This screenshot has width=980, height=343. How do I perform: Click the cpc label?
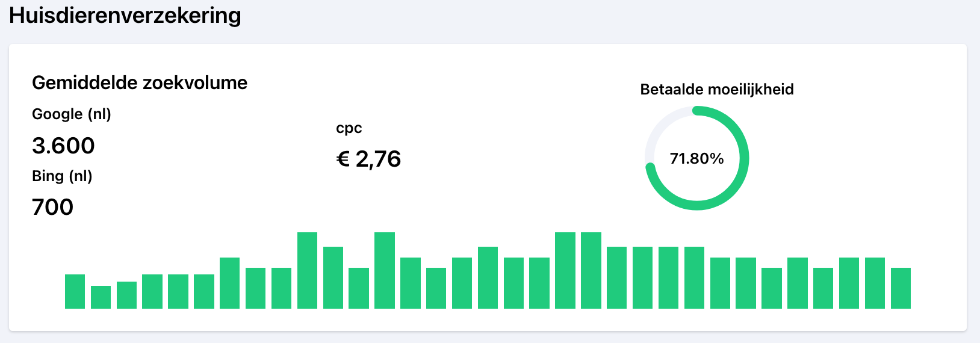[x=349, y=128]
